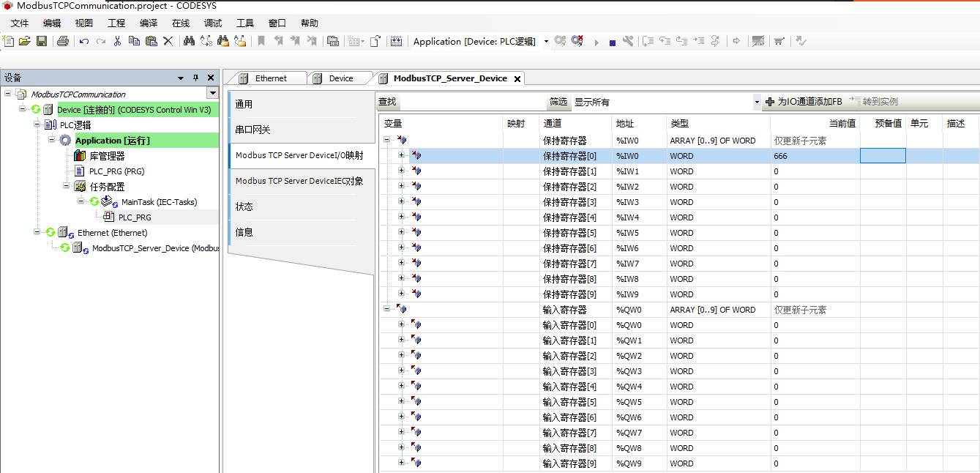This screenshot has height=473, width=980.
Task: Open the 设备 panel options dropdown arrow
Action: [x=181, y=78]
